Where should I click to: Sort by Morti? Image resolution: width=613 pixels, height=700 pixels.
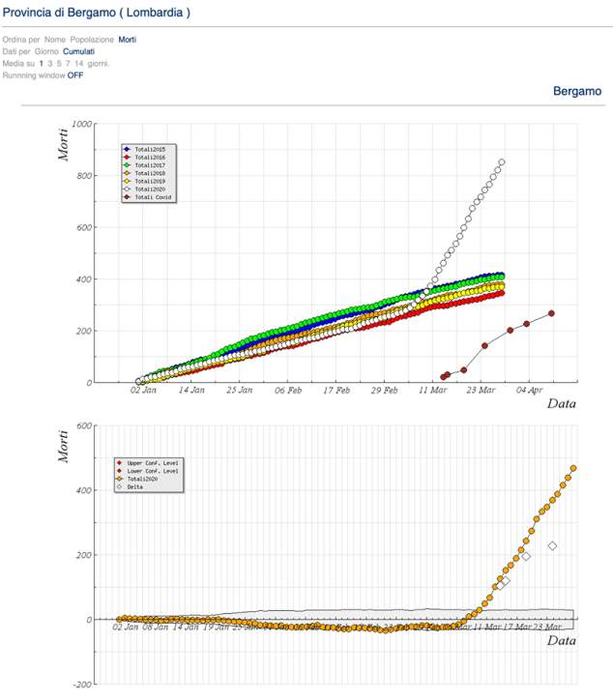pyautogui.click(x=128, y=40)
